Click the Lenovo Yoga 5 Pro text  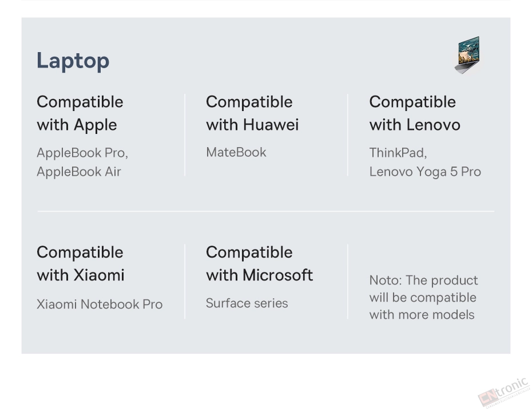click(x=425, y=171)
